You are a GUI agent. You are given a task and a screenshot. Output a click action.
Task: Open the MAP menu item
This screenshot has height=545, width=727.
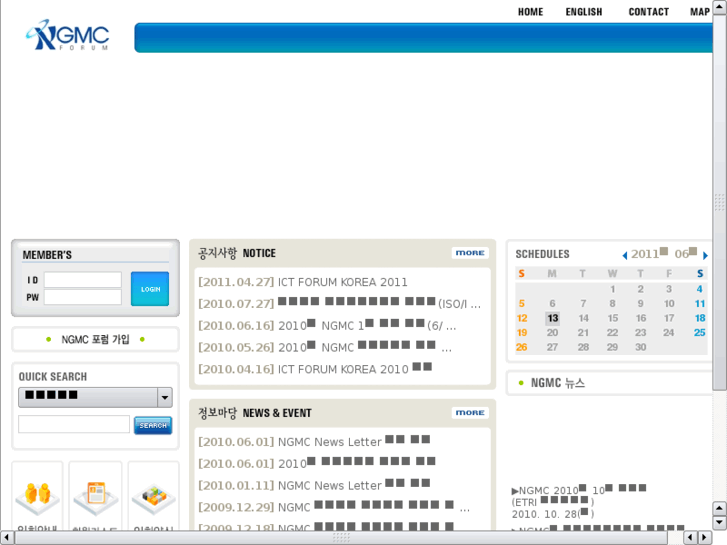click(700, 12)
